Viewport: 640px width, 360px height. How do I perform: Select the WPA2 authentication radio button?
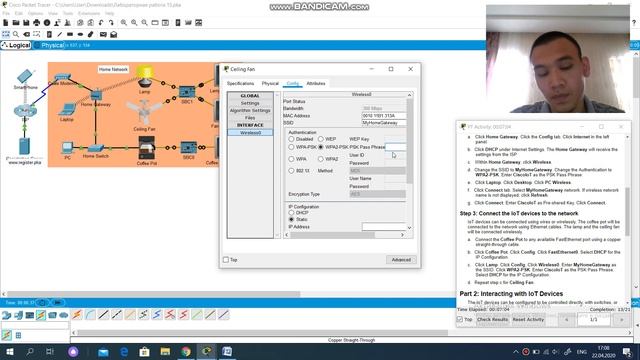[x=321, y=159]
